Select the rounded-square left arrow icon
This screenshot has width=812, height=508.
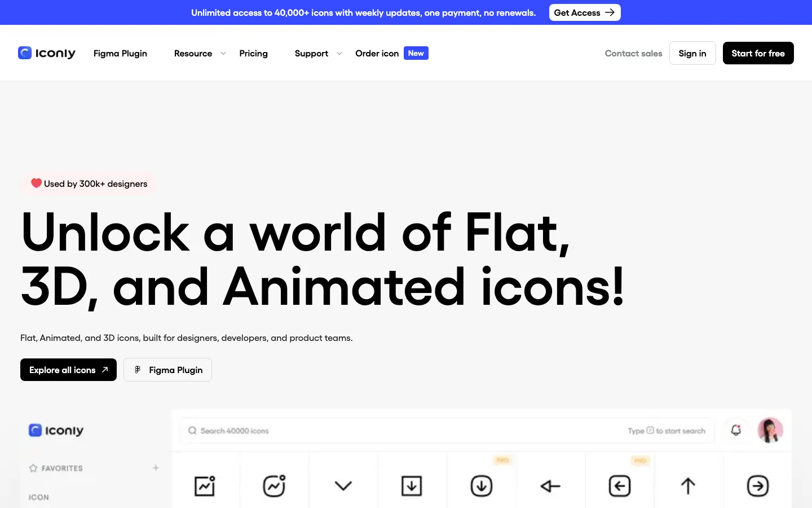point(619,485)
